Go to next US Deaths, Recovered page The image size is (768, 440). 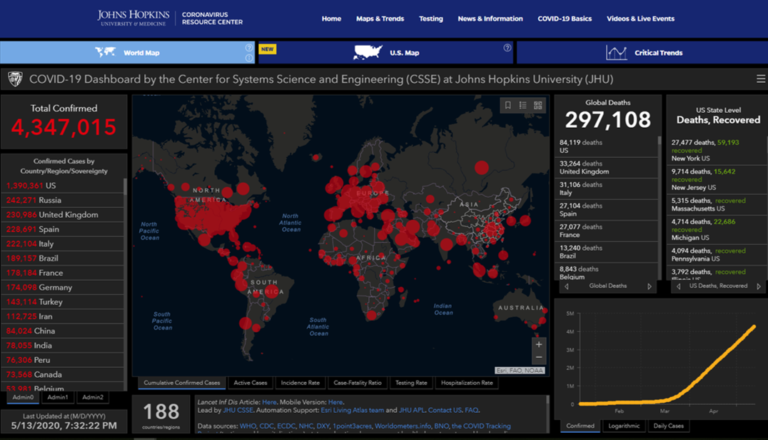coord(759,286)
